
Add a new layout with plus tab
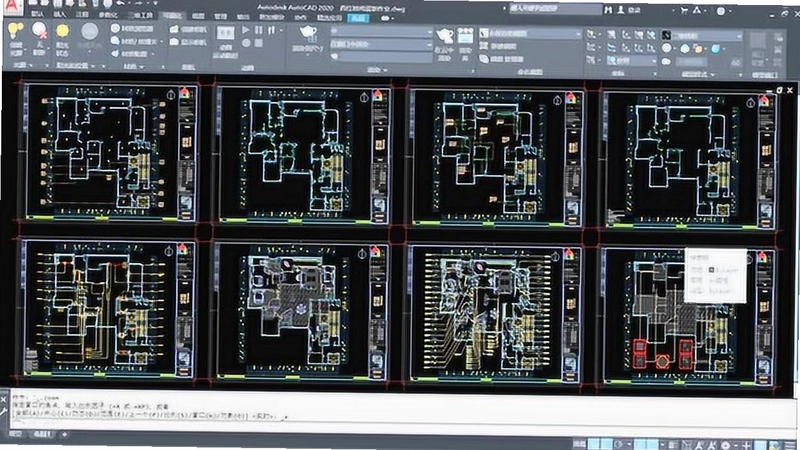[64, 435]
